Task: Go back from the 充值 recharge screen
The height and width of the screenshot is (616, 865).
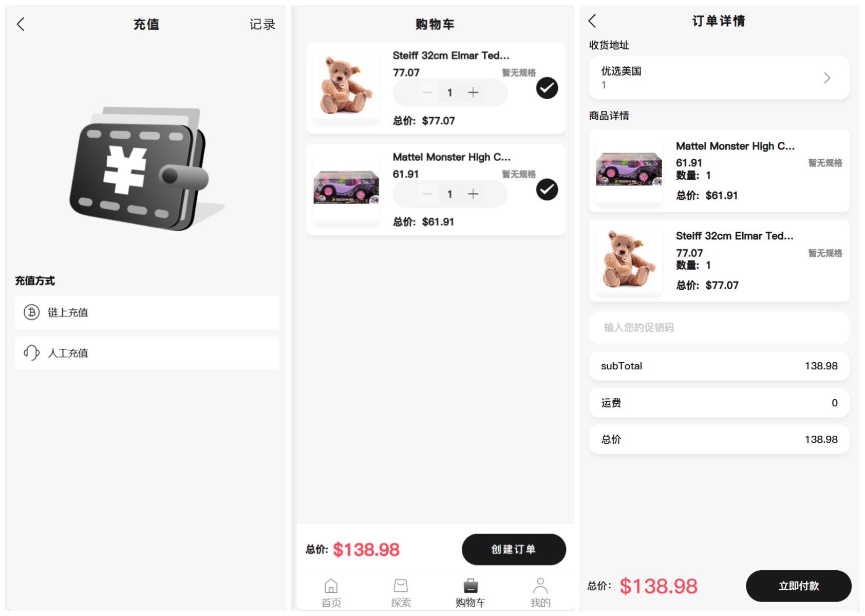Action: [x=21, y=24]
